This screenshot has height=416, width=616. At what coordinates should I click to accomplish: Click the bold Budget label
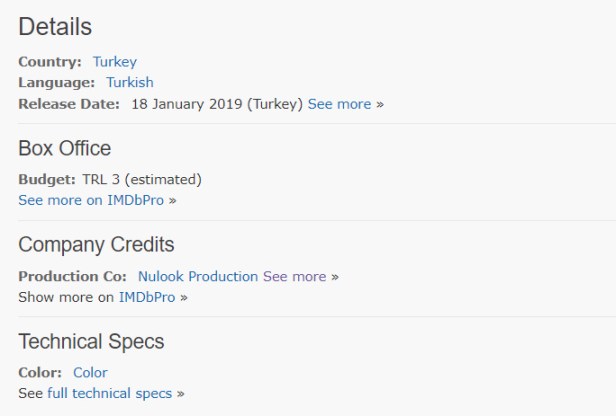(x=46, y=180)
